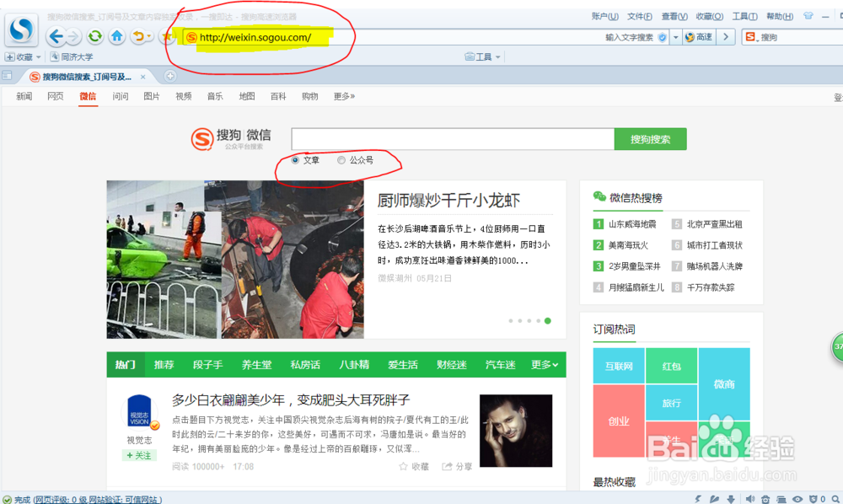Click the skin shirt icon in title bar
The width and height of the screenshot is (843, 504).
pos(808,16)
